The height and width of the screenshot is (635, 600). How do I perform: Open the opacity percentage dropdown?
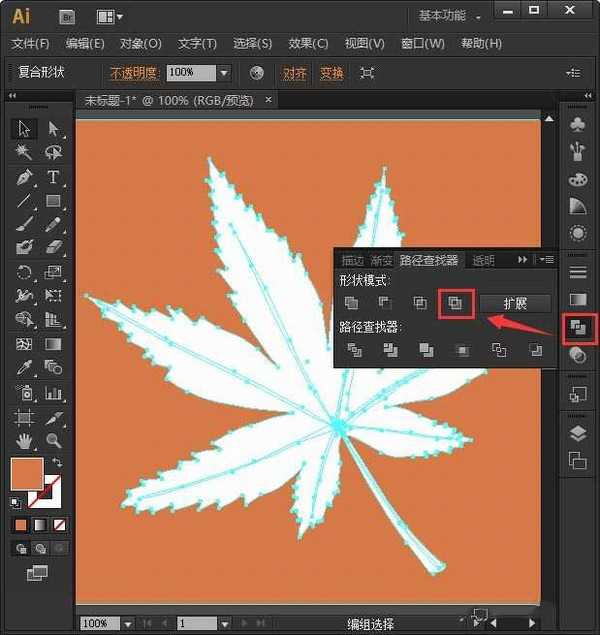click(x=224, y=73)
